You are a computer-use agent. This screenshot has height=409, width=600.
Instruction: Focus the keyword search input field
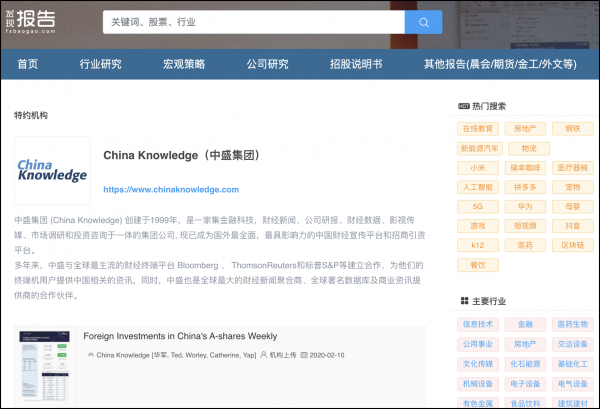coord(254,22)
